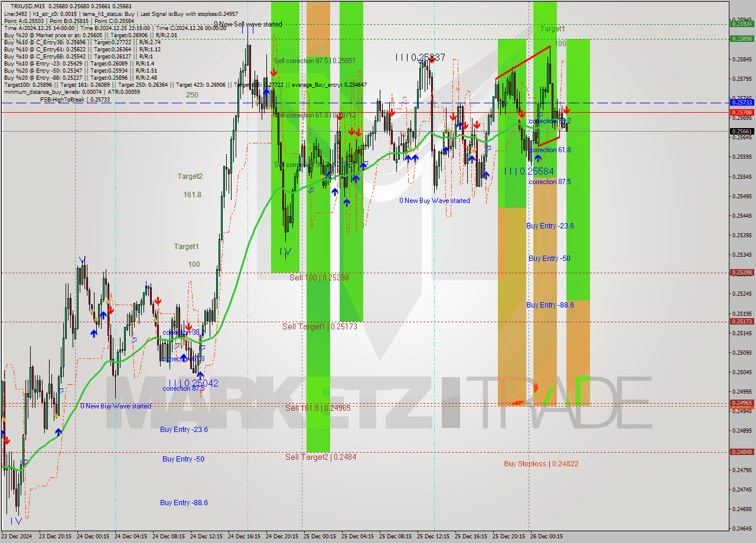Select the '25 Dec 12:15' time axis label
The image size is (756, 543).
click(433, 537)
